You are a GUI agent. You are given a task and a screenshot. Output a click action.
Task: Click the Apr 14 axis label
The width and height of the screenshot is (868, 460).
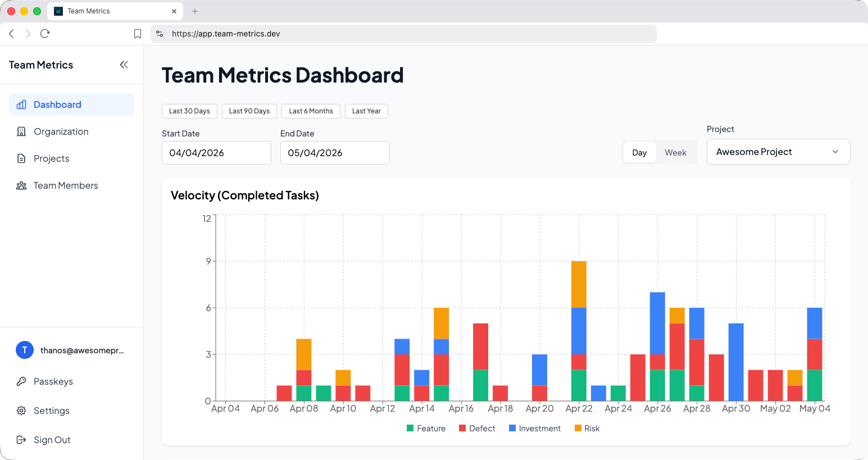[x=422, y=408]
